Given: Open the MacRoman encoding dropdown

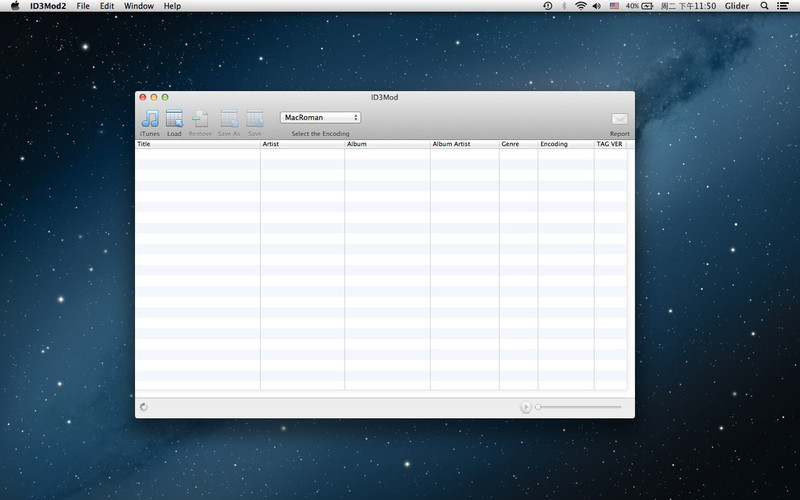Looking at the screenshot, I should coord(320,117).
